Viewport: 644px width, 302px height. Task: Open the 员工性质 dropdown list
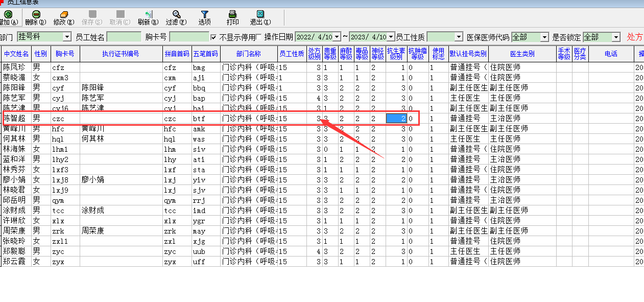coord(458,37)
